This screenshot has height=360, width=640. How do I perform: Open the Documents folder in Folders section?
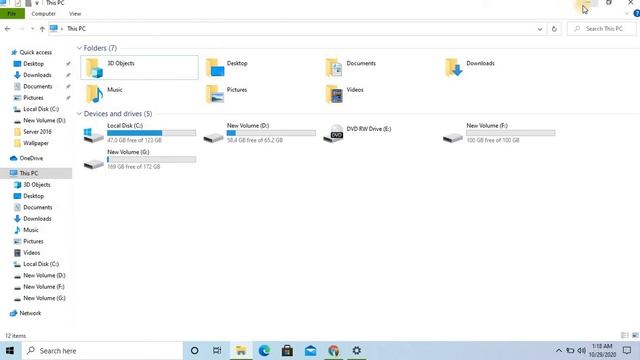point(334,68)
